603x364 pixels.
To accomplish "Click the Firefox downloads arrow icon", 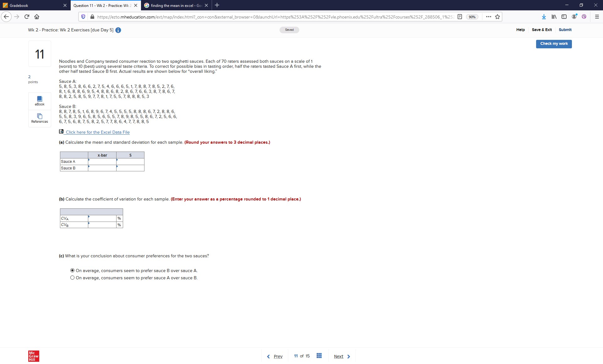I will pyautogui.click(x=544, y=17).
